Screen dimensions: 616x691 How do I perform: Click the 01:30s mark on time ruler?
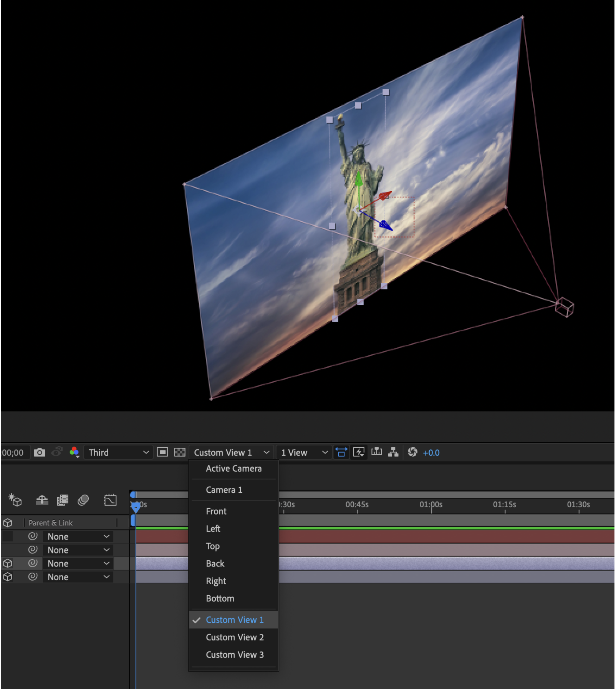578,505
